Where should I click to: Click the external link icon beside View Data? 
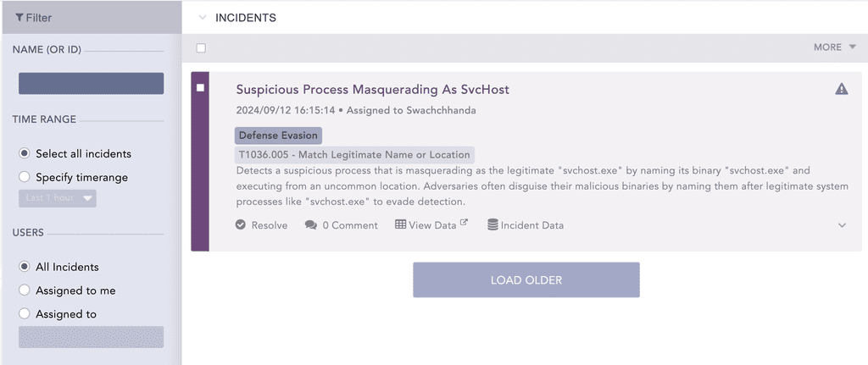tap(464, 223)
